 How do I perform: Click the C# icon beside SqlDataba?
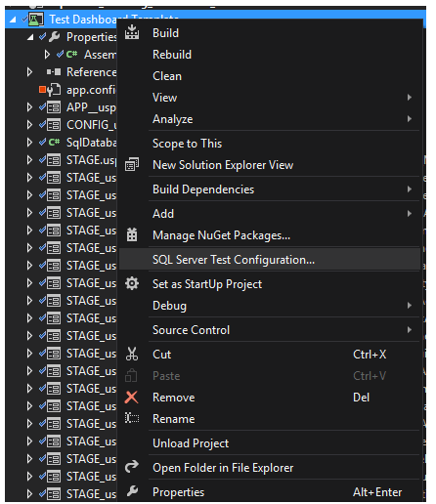[x=54, y=143]
